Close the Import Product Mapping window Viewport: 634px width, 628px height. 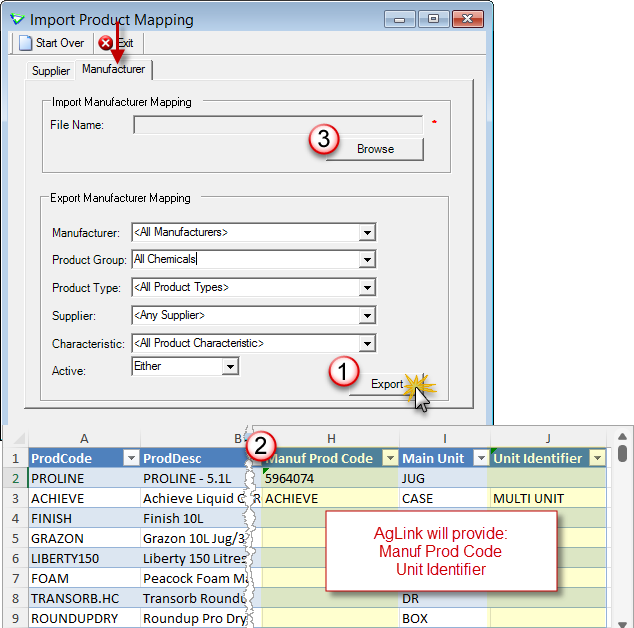(x=468, y=19)
